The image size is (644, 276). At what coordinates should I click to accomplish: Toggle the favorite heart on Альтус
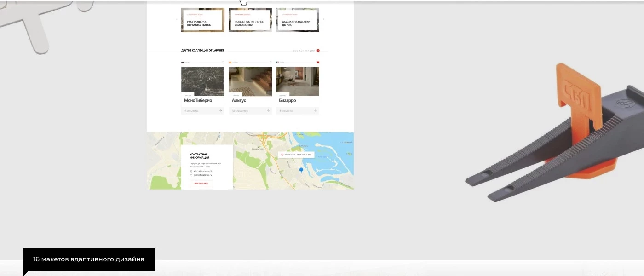tap(270, 62)
